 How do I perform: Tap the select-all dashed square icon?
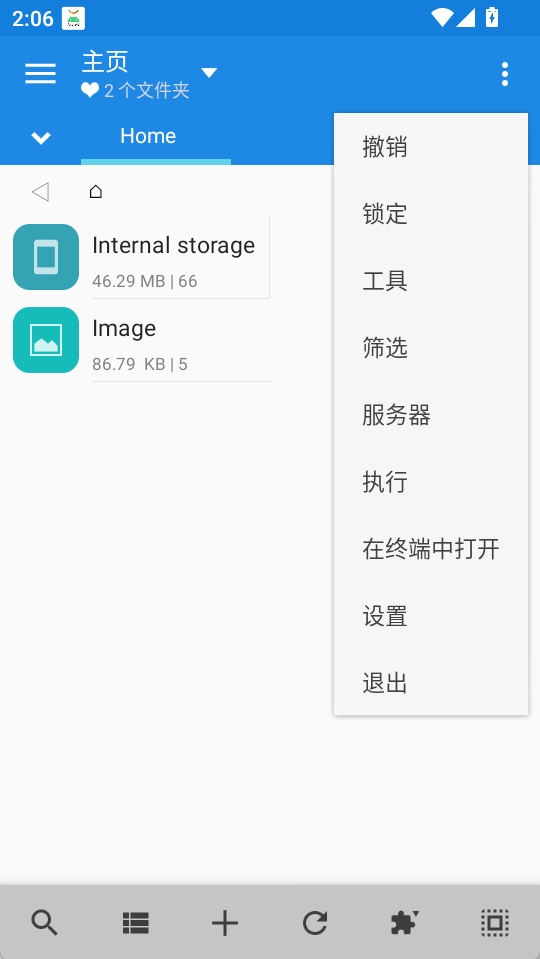point(495,922)
